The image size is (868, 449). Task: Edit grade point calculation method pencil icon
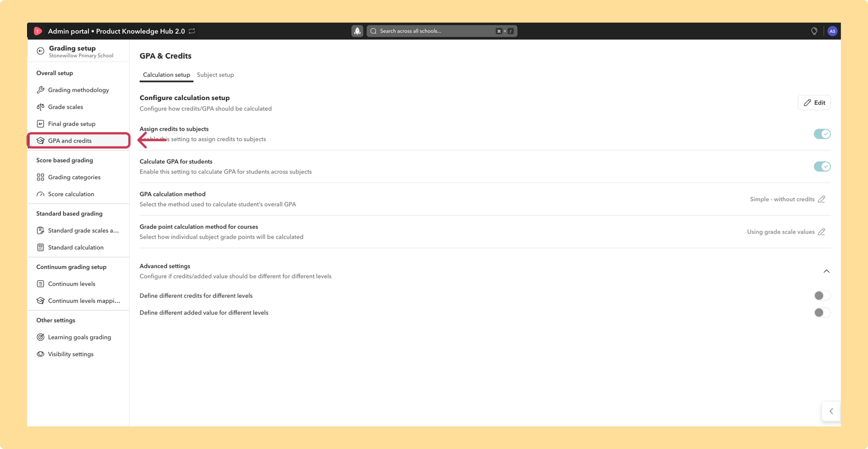pyautogui.click(x=822, y=232)
